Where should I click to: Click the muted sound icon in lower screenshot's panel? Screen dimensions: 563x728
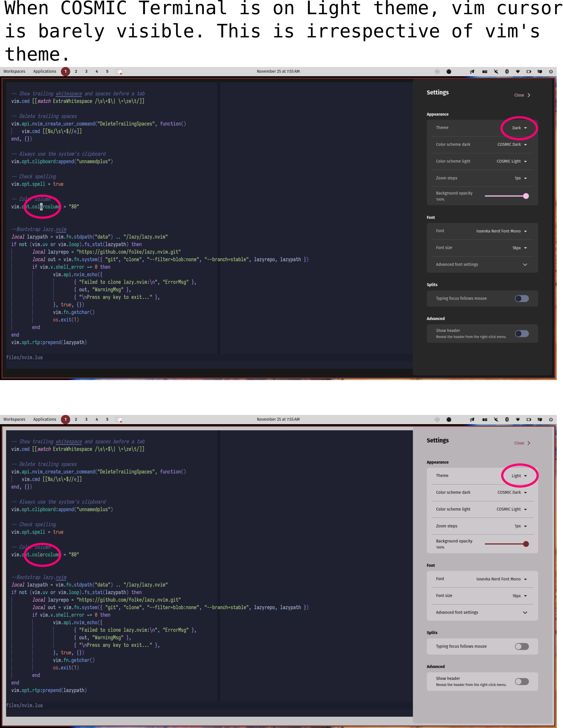pyautogui.click(x=496, y=419)
